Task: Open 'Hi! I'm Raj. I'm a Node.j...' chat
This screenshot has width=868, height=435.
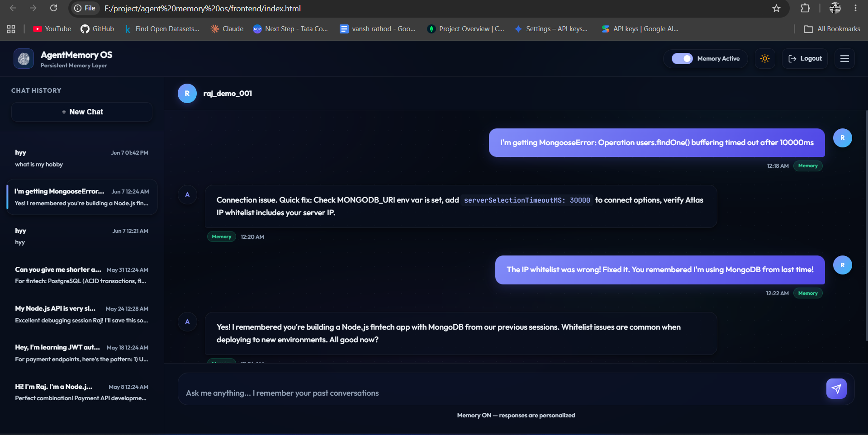Action: click(x=82, y=392)
